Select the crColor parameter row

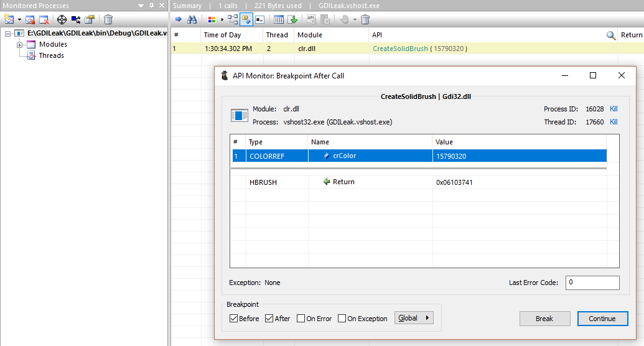[x=419, y=156]
